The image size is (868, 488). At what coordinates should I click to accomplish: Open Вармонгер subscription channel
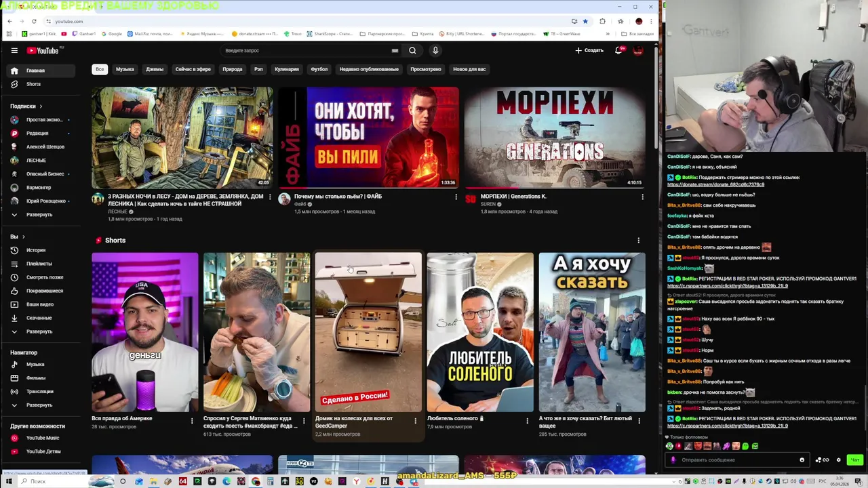42,187
